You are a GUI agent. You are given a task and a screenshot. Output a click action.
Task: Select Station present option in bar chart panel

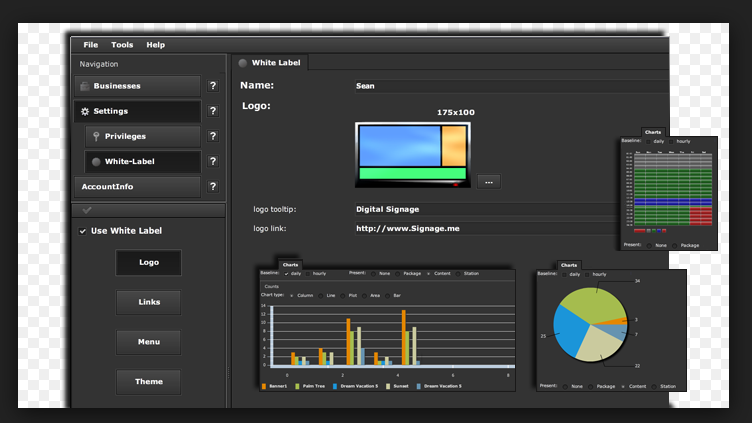[458, 274]
